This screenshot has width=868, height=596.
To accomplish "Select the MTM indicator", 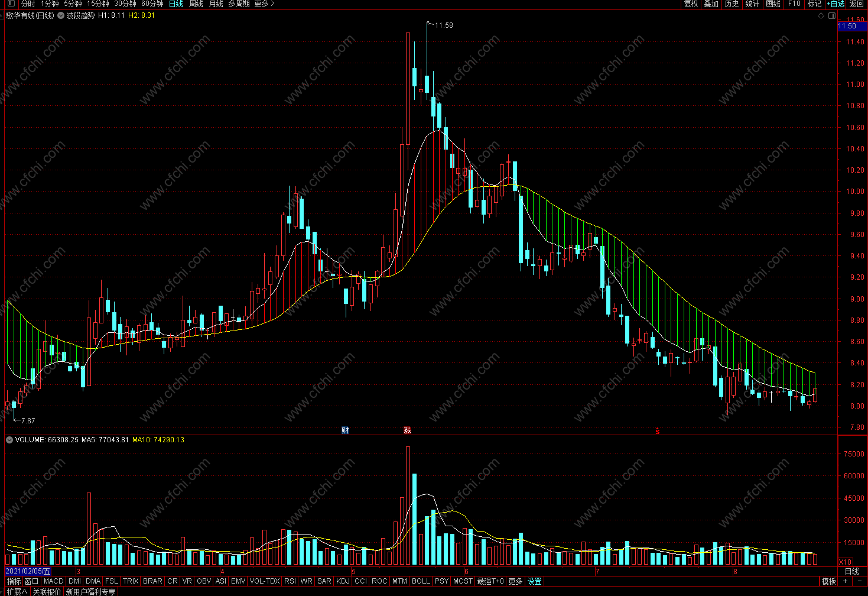I will point(399,581).
